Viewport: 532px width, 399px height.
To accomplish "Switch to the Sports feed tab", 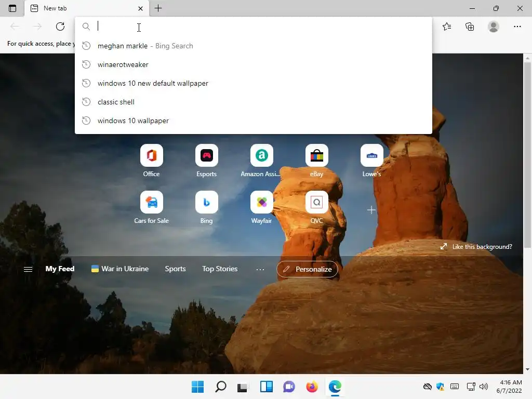I will pyautogui.click(x=175, y=269).
